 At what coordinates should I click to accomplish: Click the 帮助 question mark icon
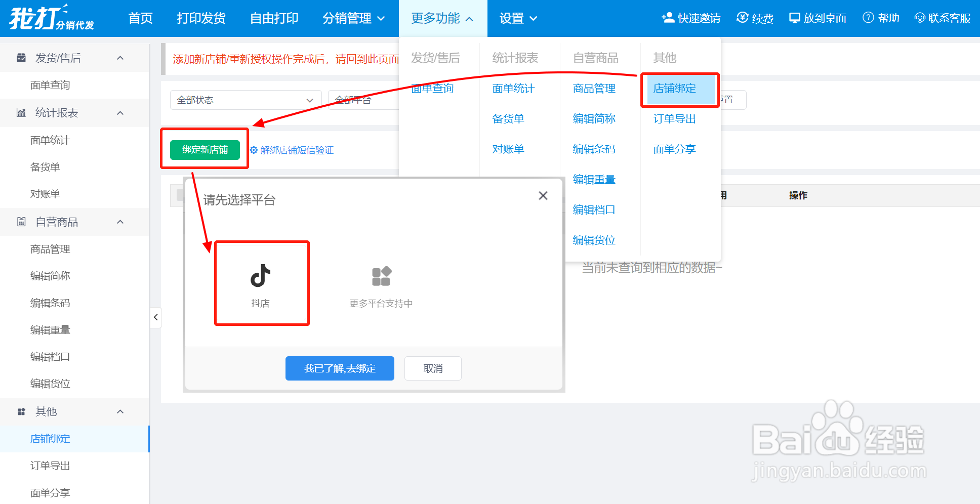[868, 18]
